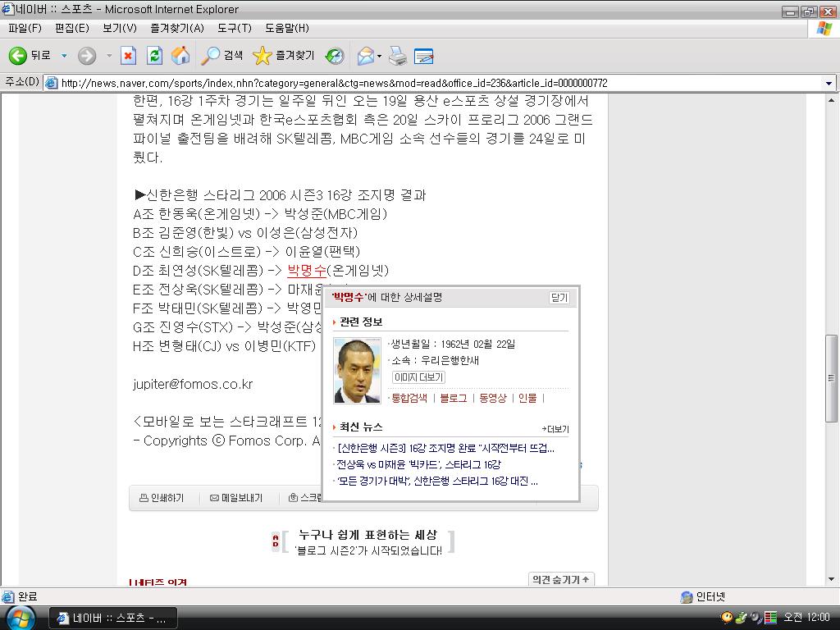The width and height of the screenshot is (840, 630).
Task: Click the language bar tray icon
Action: (x=770, y=618)
